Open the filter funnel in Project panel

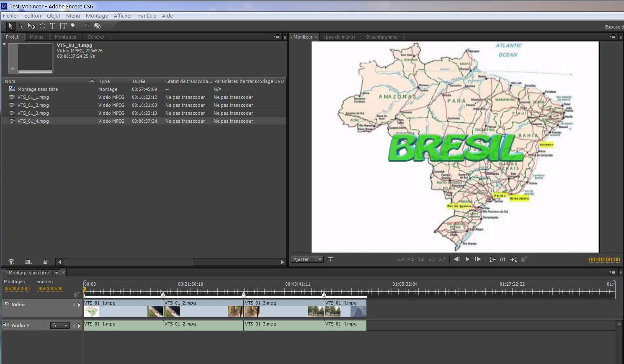(x=11, y=262)
